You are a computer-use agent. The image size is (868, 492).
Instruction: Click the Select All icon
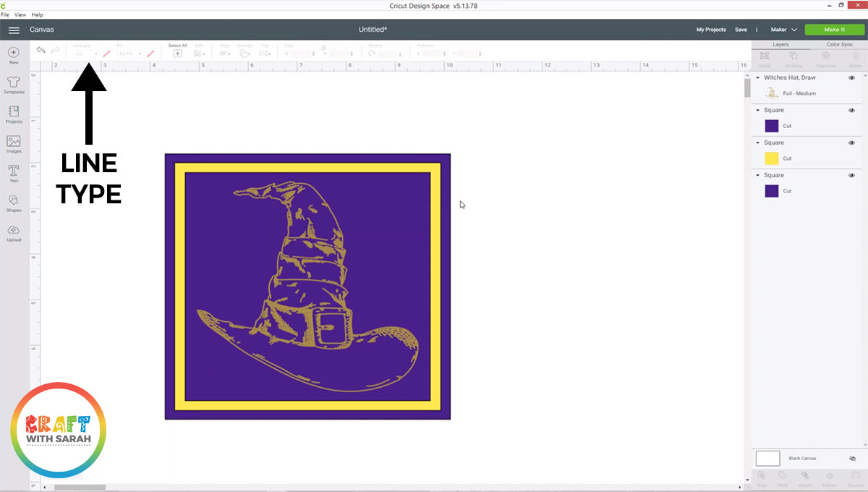pos(177,53)
